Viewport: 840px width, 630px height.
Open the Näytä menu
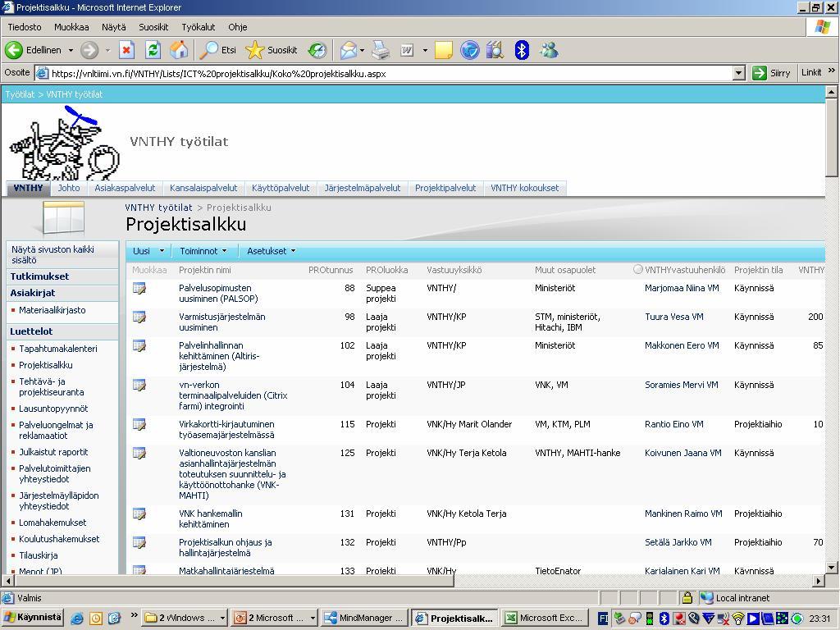(113, 27)
